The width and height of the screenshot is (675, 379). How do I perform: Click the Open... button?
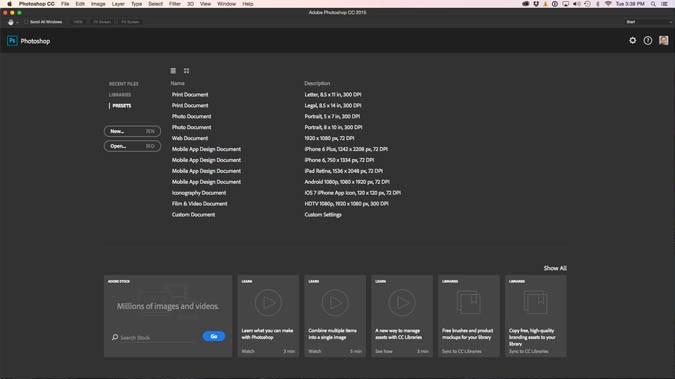[132, 146]
